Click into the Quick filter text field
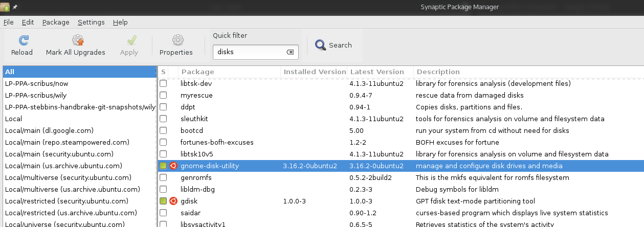 point(250,52)
